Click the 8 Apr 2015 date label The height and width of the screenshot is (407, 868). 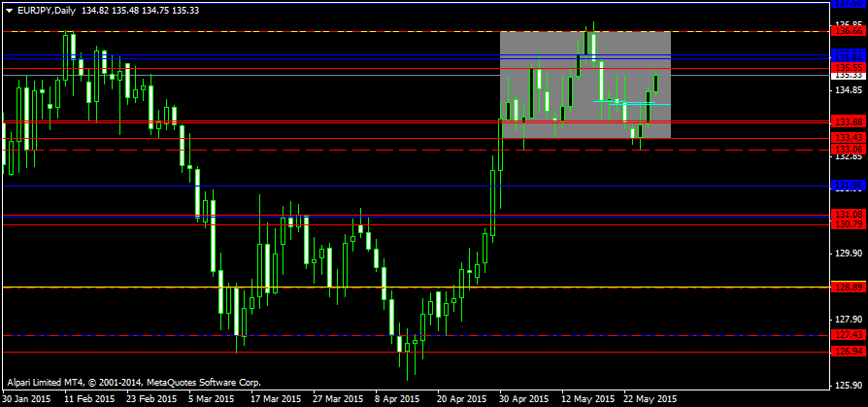(398, 398)
